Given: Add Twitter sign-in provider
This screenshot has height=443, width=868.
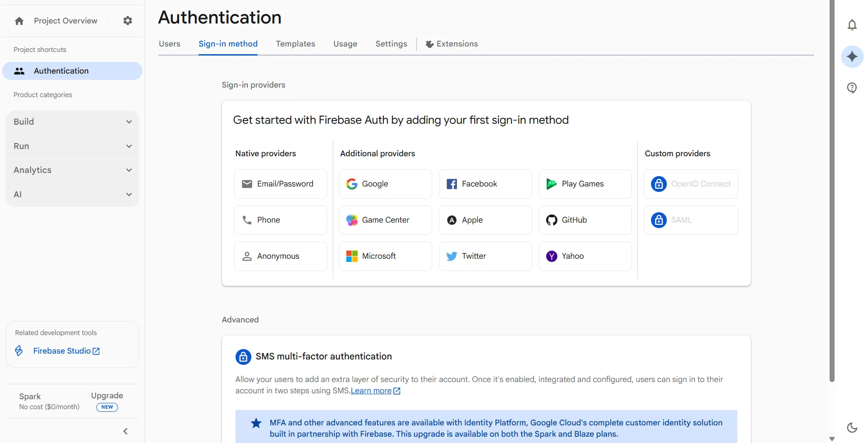Looking at the screenshot, I should coord(486,256).
